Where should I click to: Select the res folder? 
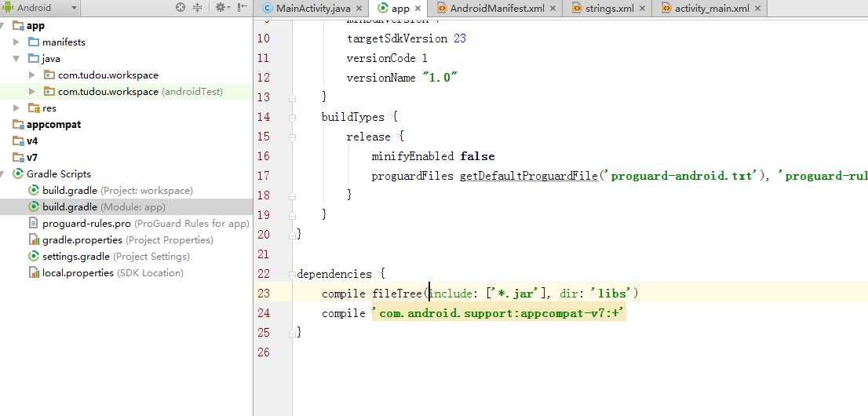coord(49,108)
